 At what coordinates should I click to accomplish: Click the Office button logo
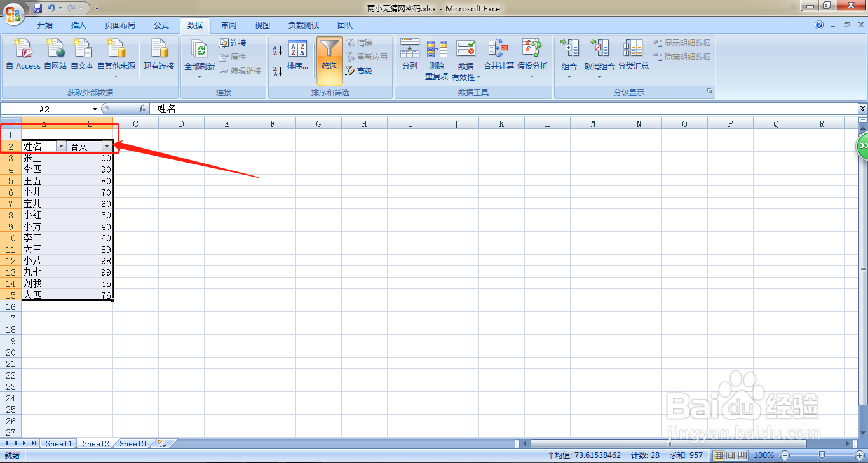coord(13,13)
